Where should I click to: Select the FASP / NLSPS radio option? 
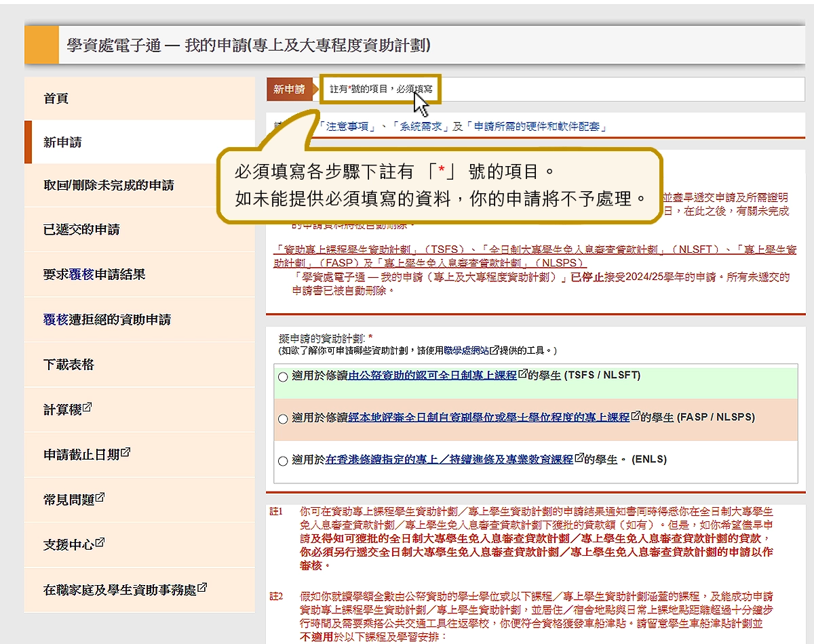283,419
